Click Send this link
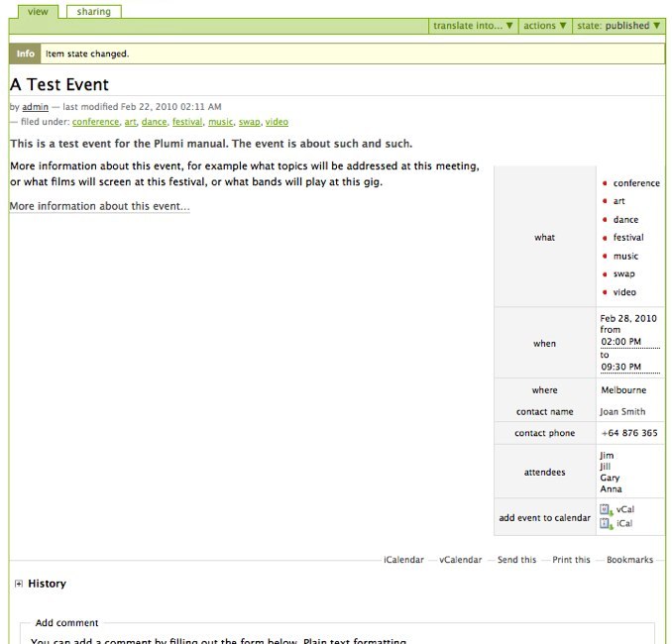672x644 pixels. (x=516, y=560)
